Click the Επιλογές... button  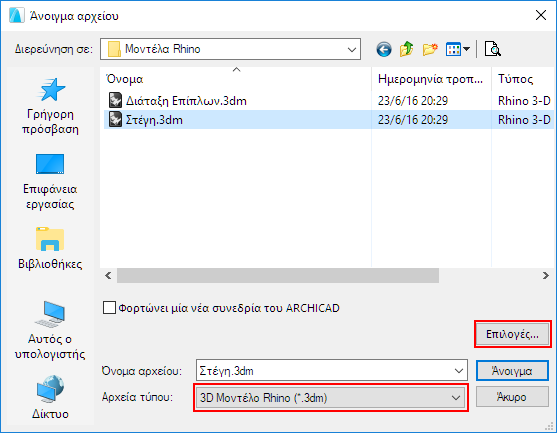(513, 334)
